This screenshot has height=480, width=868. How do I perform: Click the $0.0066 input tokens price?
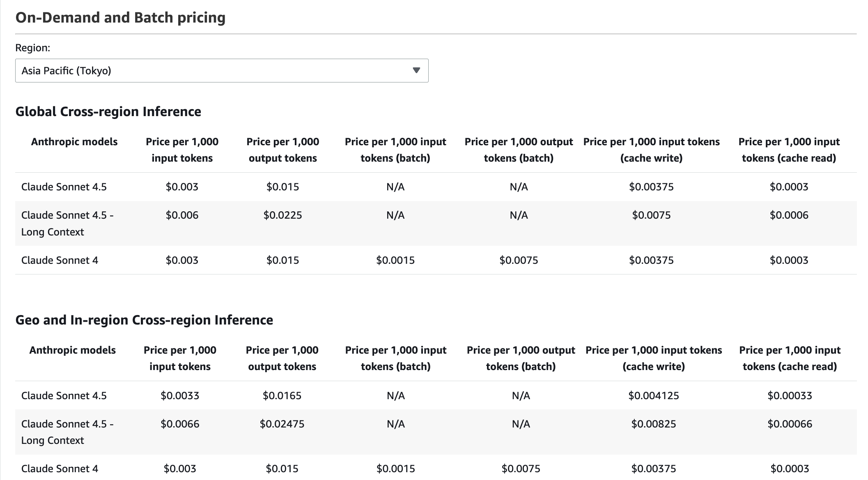pyautogui.click(x=180, y=424)
